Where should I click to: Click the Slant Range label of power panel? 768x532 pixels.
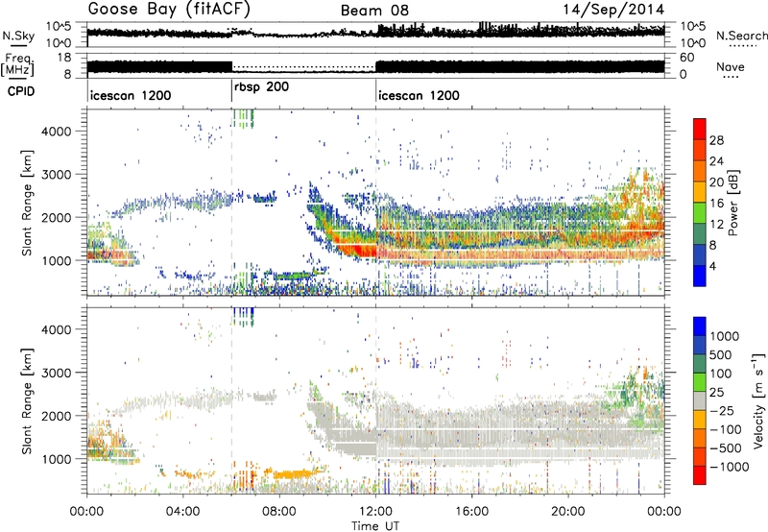(27, 203)
